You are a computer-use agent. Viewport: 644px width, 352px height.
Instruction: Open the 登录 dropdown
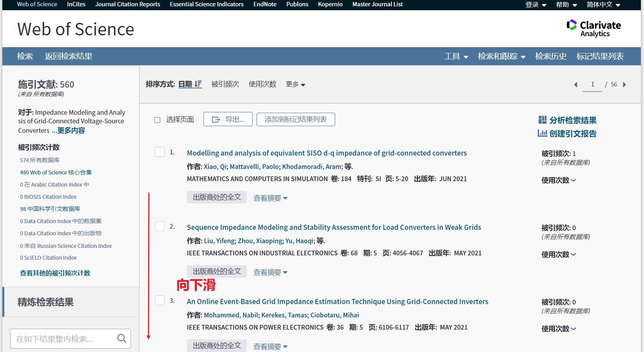(536, 5)
